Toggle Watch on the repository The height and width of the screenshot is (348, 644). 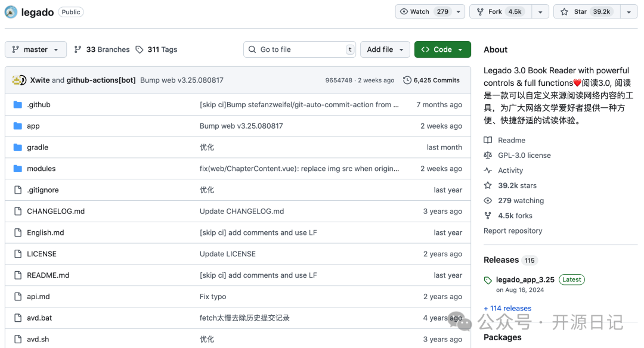tap(423, 12)
